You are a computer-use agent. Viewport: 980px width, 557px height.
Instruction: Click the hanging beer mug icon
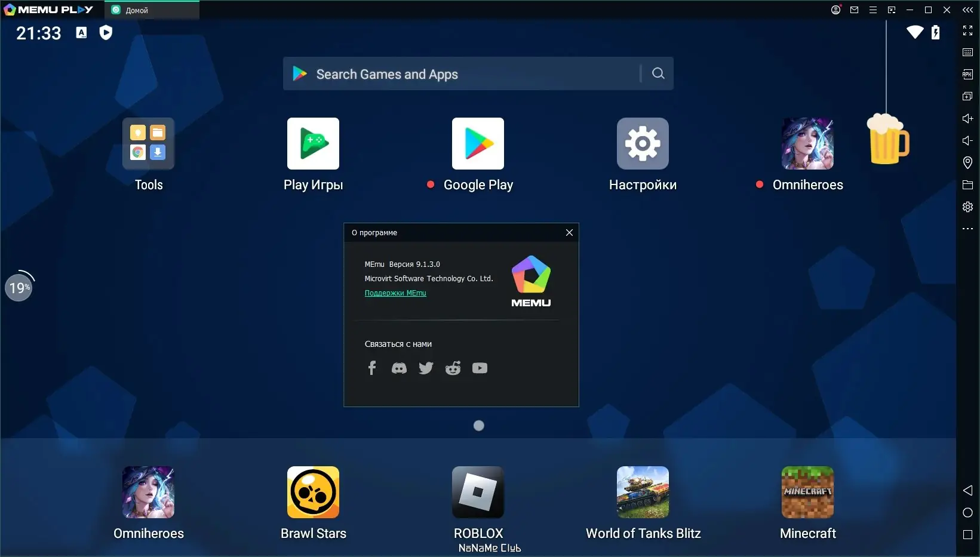pyautogui.click(x=888, y=139)
